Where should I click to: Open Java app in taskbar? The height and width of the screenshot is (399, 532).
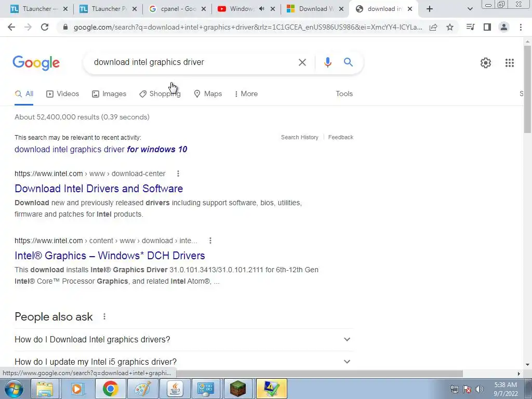tap(175, 389)
